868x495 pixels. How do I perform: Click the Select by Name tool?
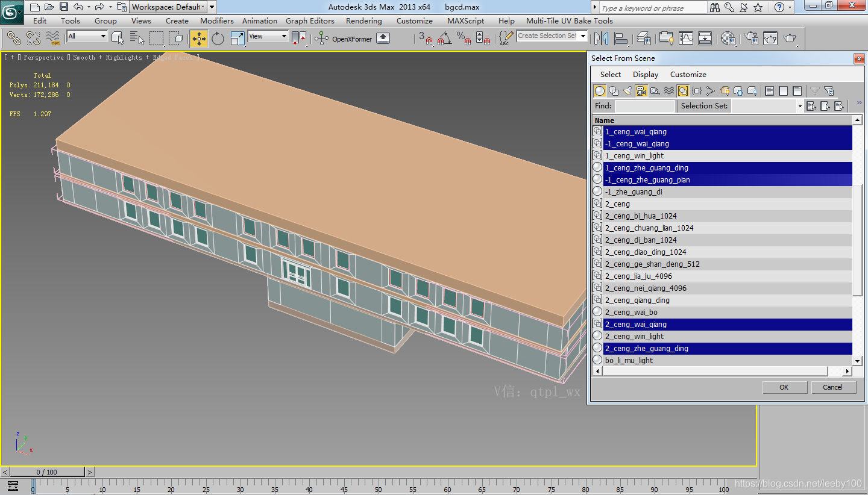pos(137,39)
